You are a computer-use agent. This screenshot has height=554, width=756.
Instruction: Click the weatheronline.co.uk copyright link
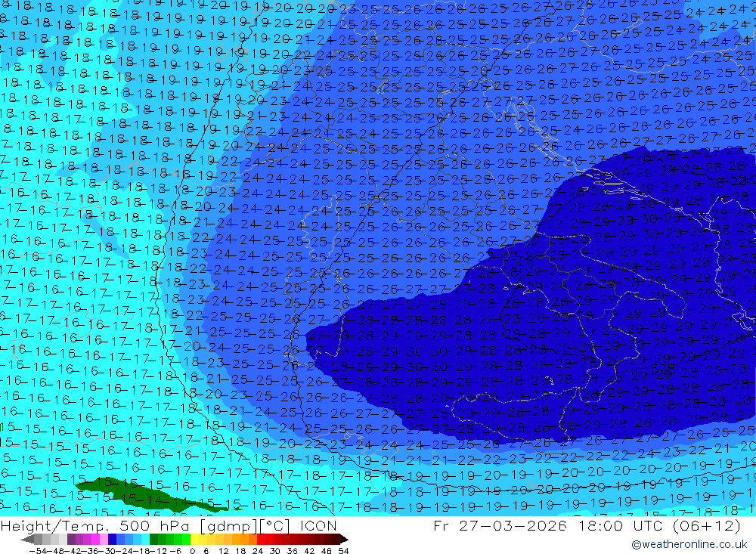(689, 544)
